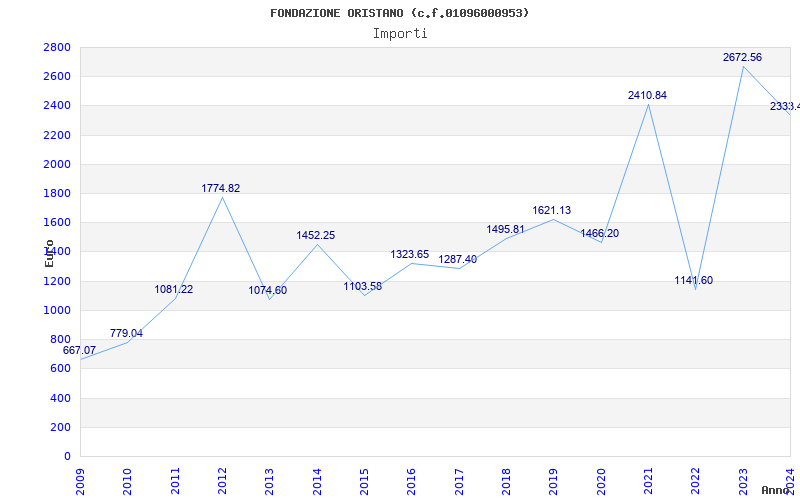Image resolution: width=800 pixels, height=500 pixels.
Task: Click the 2672.56 data label for 2023
Action: point(742,58)
